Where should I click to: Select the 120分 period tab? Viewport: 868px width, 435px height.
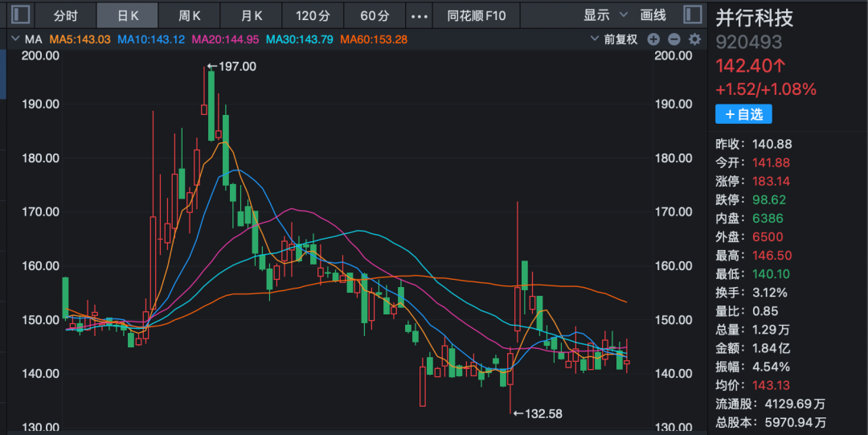click(x=313, y=15)
